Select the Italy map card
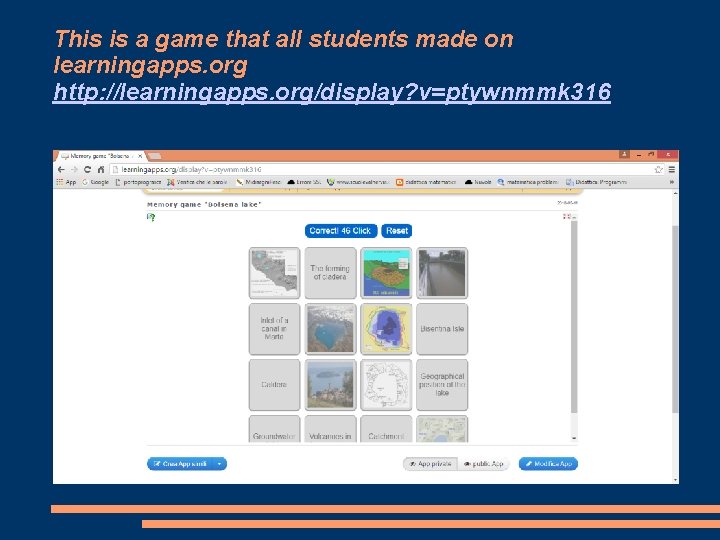 point(274,273)
